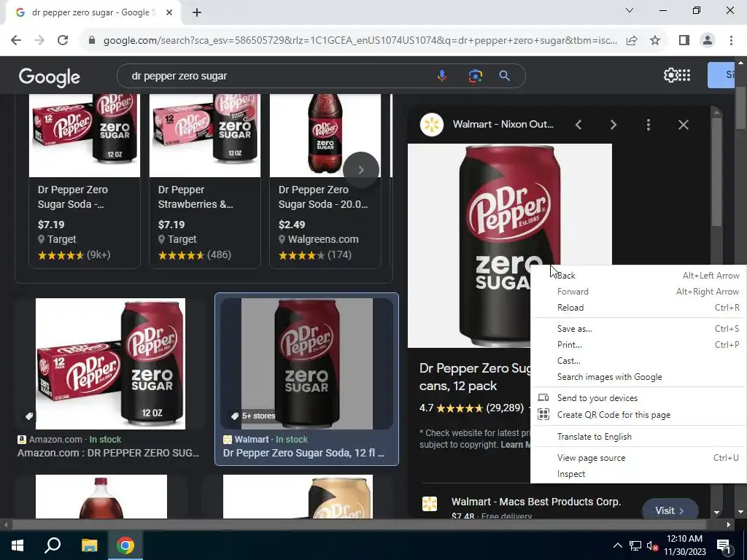Click the Amazon.com : DR PEPPER ZERO SUG link
This screenshot has width=747, height=560.
109,453
